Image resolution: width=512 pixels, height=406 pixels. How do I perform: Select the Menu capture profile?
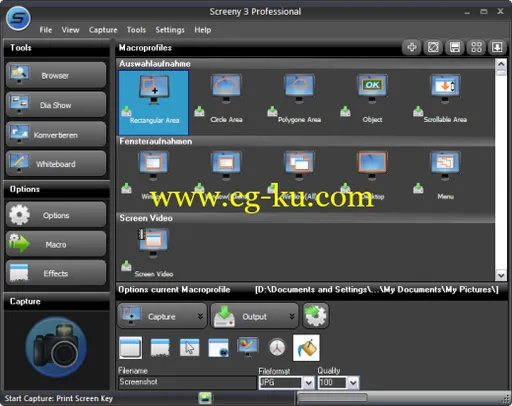pos(445,176)
